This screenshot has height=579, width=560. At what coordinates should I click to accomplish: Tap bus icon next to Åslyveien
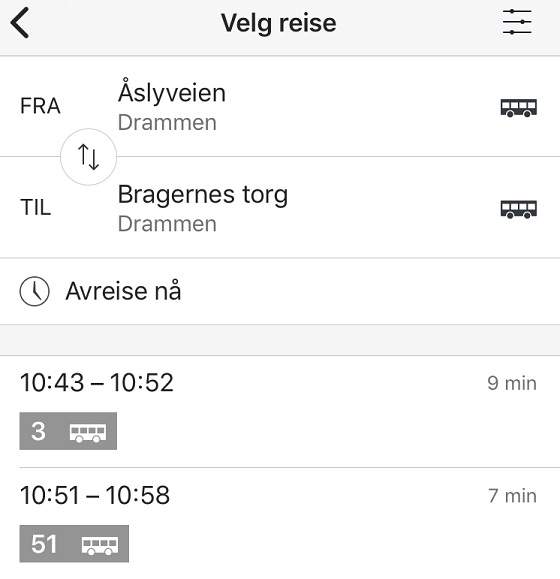519,107
